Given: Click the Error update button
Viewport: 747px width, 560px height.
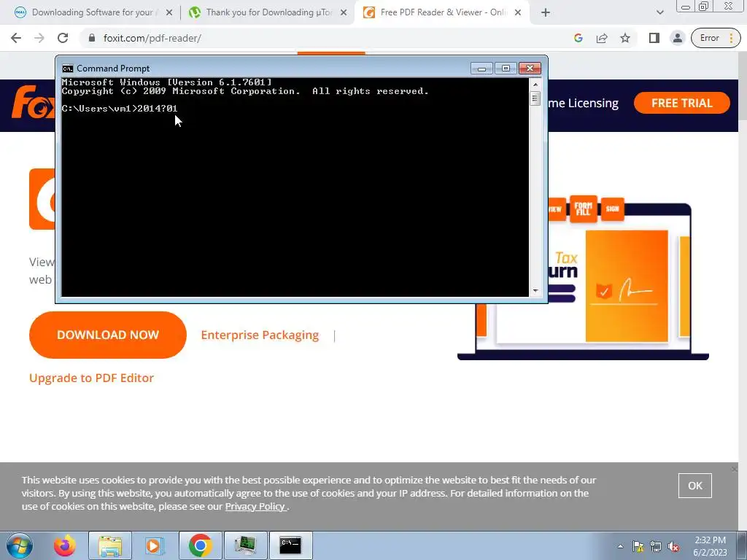Looking at the screenshot, I should click(709, 38).
